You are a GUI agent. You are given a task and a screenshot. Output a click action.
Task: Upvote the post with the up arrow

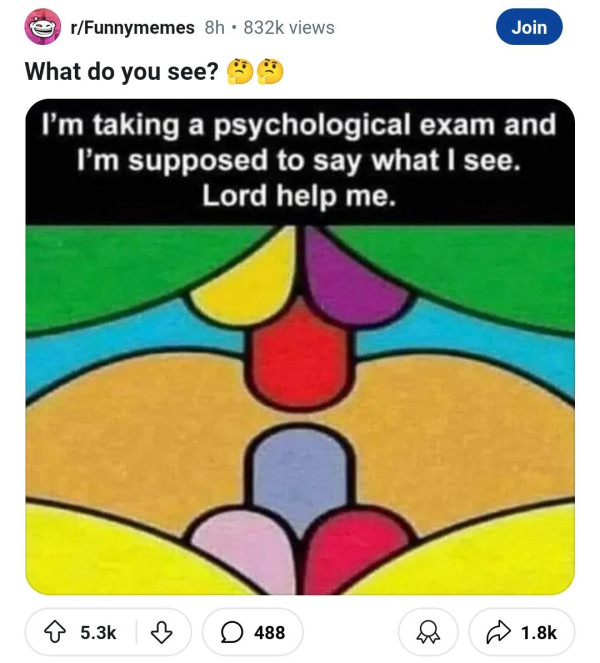[x=57, y=632]
